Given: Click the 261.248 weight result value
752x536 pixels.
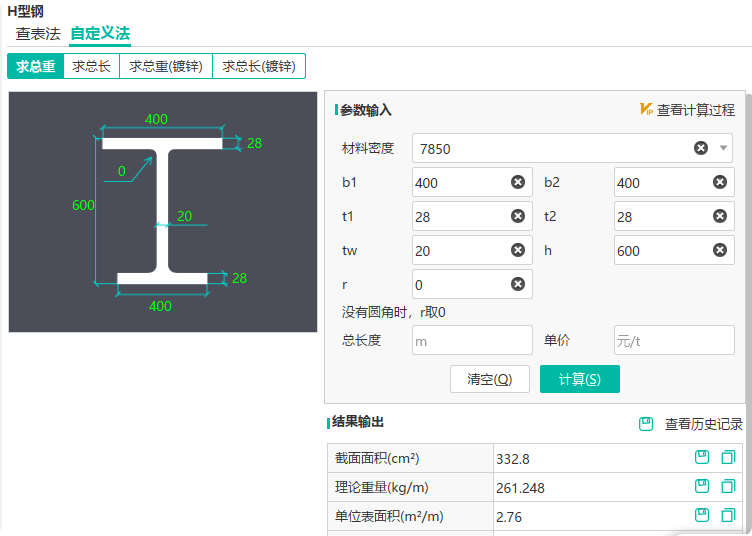Looking at the screenshot, I should pyautogui.click(x=520, y=488).
